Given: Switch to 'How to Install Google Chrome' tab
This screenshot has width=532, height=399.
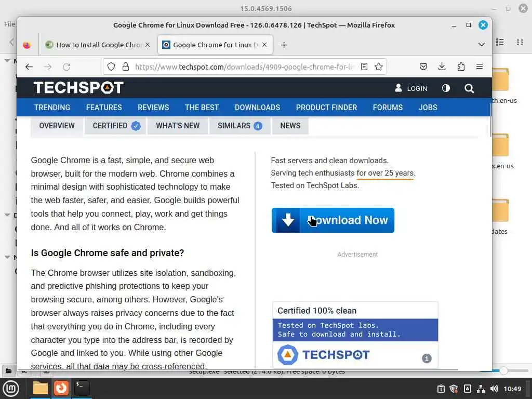Looking at the screenshot, I should coord(98,45).
